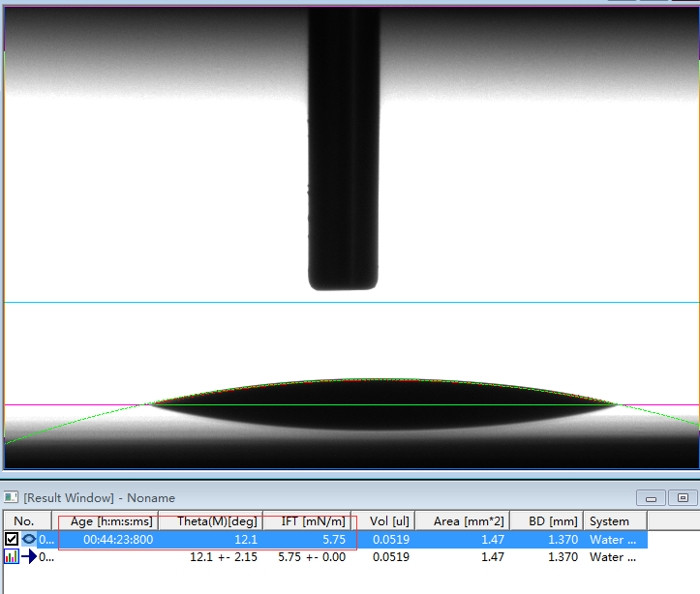Click the Age [h:m:s:ms] column header
The width and height of the screenshot is (700, 594).
[111, 521]
